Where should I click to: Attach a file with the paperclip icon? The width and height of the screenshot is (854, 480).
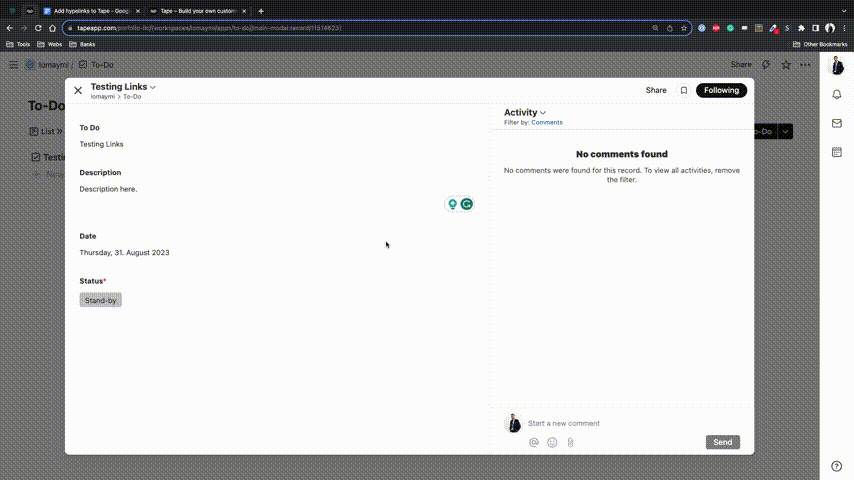[x=570, y=442]
